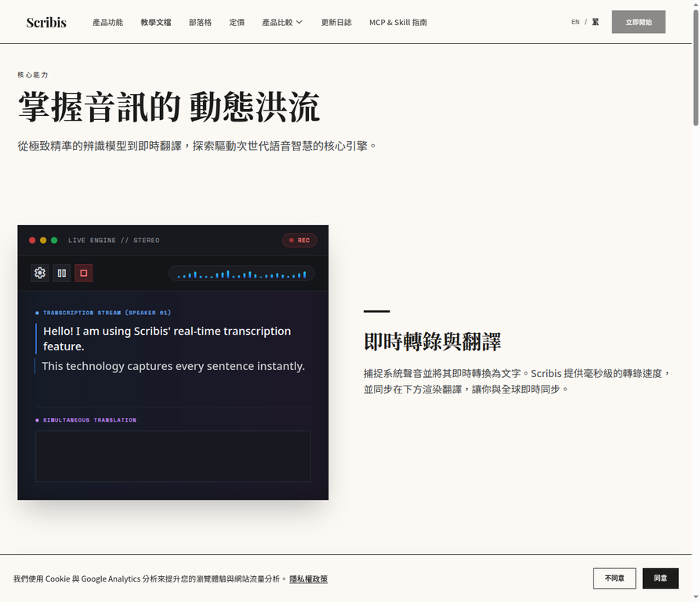Click the red REC indicator badge
Image resolution: width=700 pixels, height=602 pixels.
[299, 240]
